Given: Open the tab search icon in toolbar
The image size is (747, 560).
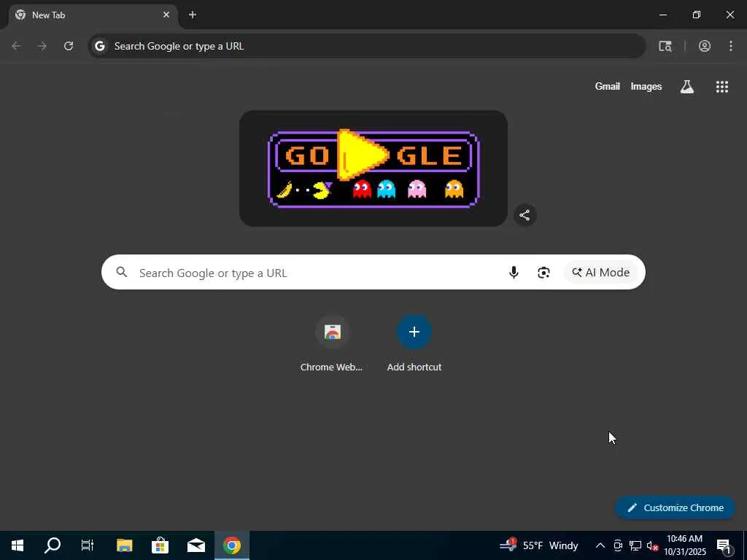Looking at the screenshot, I should point(665,46).
